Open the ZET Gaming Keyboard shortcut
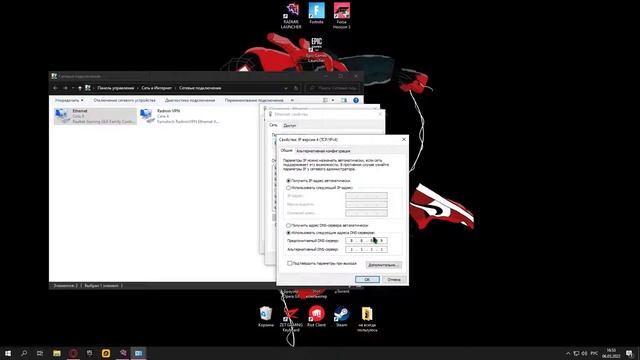This screenshot has width=640, height=360. point(291,319)
